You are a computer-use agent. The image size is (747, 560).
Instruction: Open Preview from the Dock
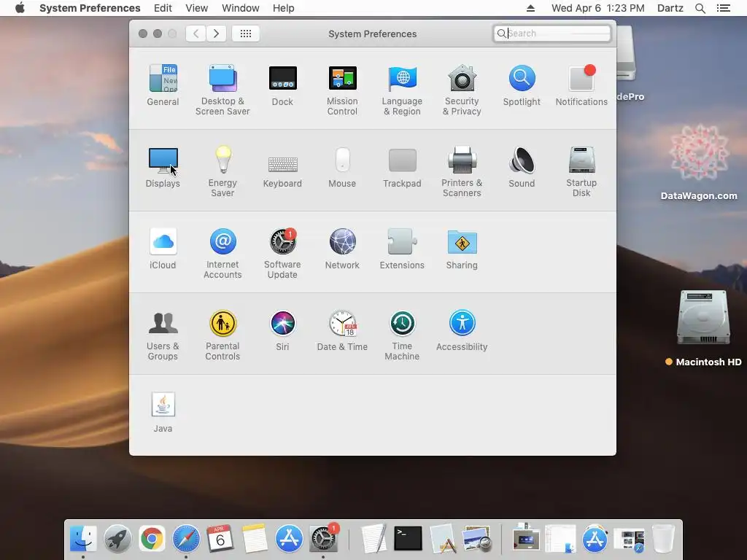477,539
